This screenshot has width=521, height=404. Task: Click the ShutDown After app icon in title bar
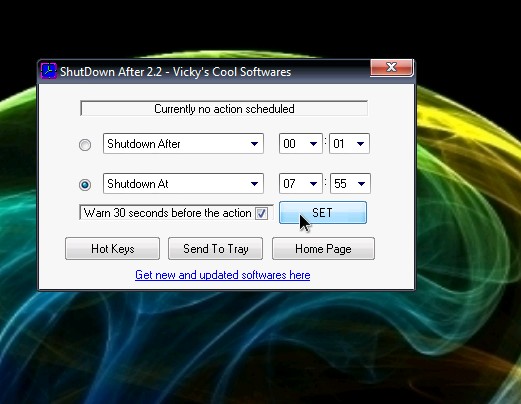pos(49,71)
